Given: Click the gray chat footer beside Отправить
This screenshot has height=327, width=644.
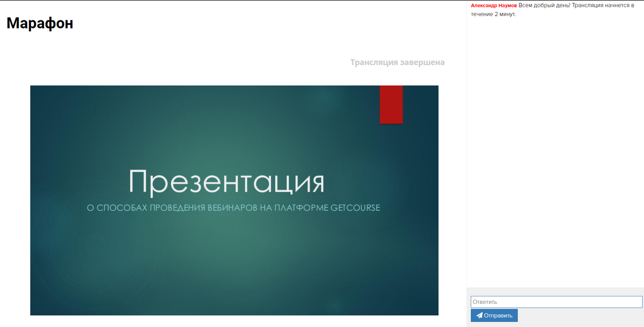Looking at the screenshot, I should coord(580,316).
